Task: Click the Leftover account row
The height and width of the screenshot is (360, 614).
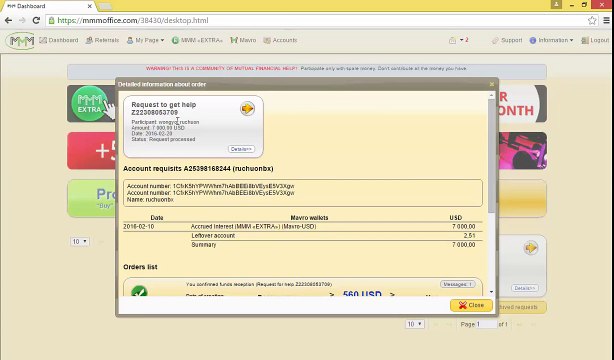Action: pos(337,235)
